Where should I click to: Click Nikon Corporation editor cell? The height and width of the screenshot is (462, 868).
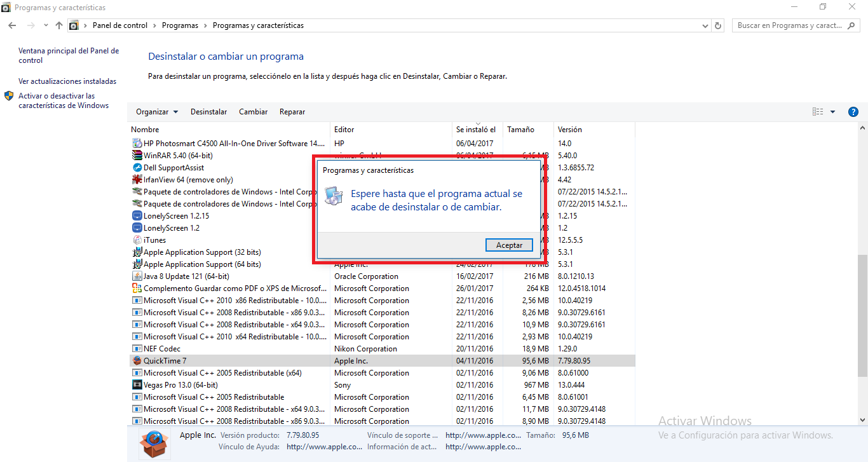[x=365, y=349]
